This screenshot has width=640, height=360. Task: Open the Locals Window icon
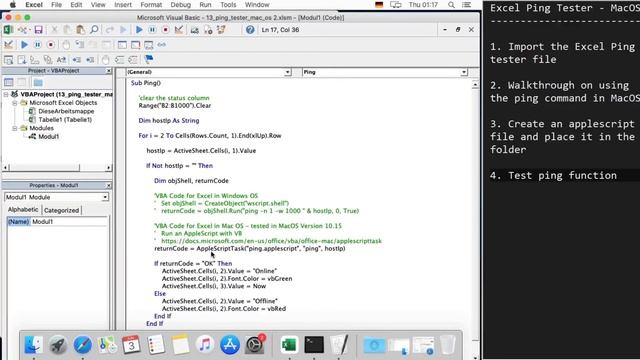pos(122,45)
